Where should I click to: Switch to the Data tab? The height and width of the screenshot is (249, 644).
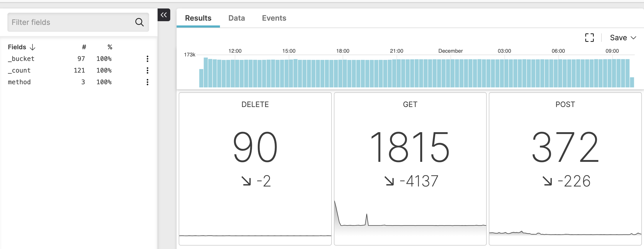click(x=237, y=18)
